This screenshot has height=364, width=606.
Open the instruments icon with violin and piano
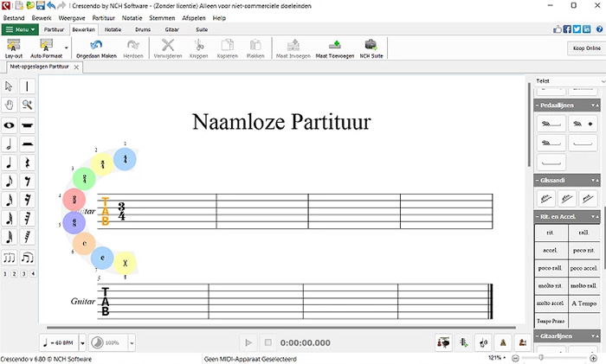point(443,342)
